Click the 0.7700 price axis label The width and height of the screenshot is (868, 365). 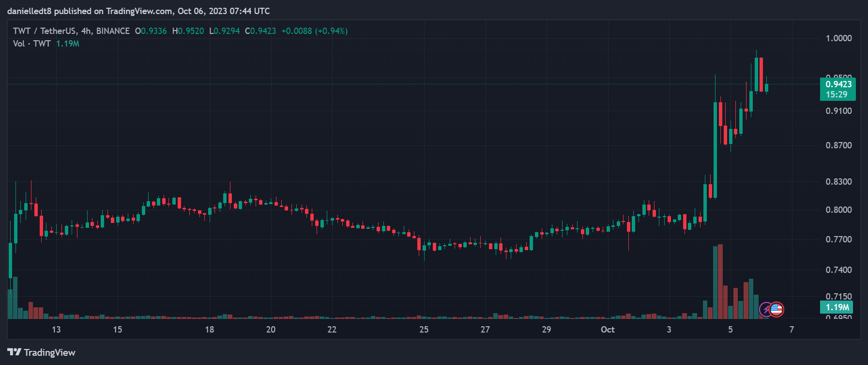[838, 239]
